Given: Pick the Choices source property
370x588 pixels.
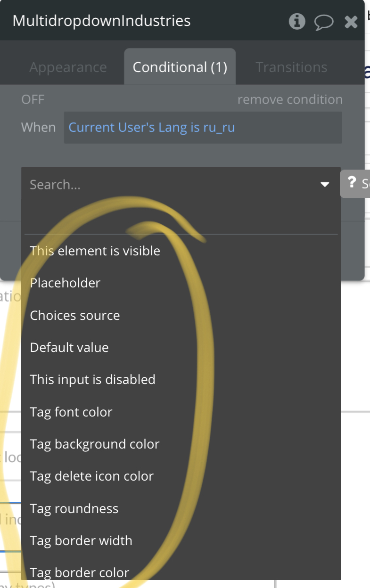Looking at the screenshot, I should [181, 315].
